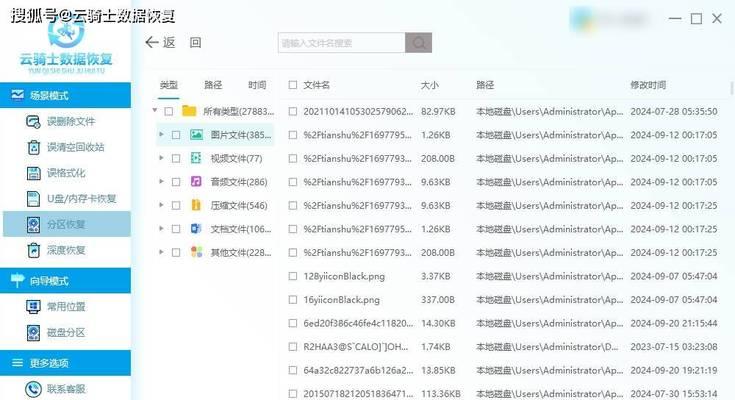The height and width of the screenshot is (400, 735).
Task: Tick checkbox for 图片文件 category
Action: click(x=176, y=135)
